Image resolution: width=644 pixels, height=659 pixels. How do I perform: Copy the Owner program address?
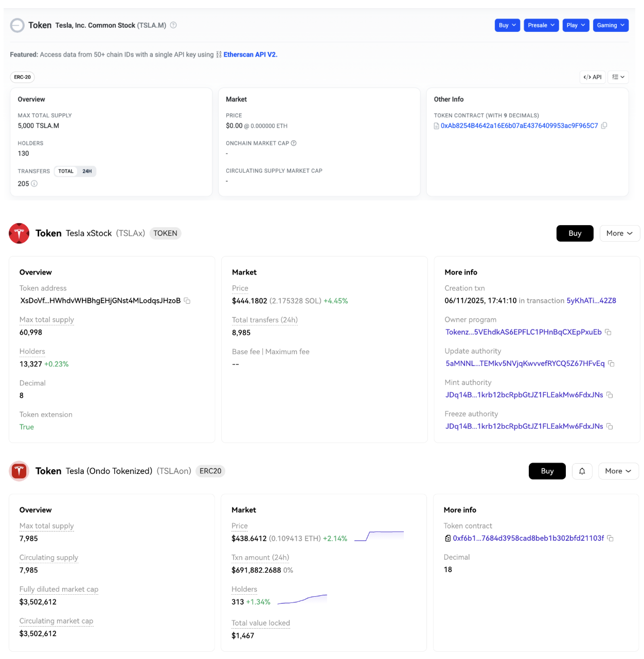(x=608, y=332)
